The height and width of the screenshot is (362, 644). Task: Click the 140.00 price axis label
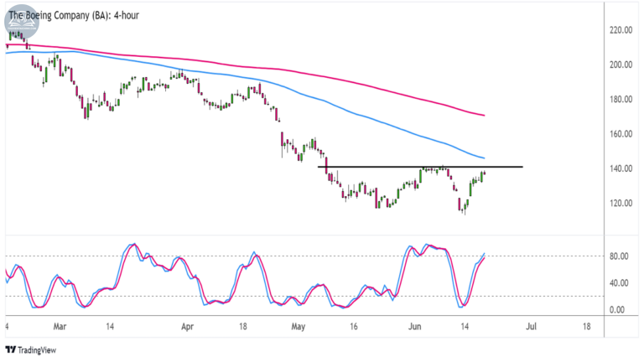click(621, 168)
